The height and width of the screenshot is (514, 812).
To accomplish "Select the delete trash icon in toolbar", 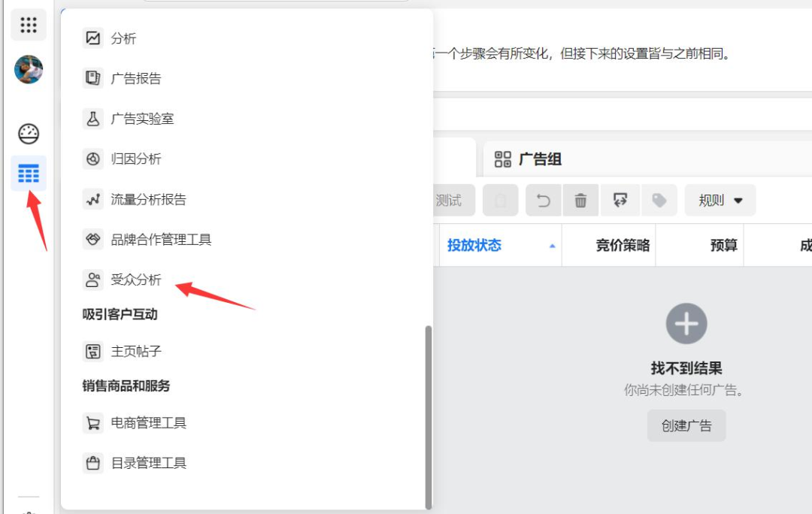I will 580,200.
